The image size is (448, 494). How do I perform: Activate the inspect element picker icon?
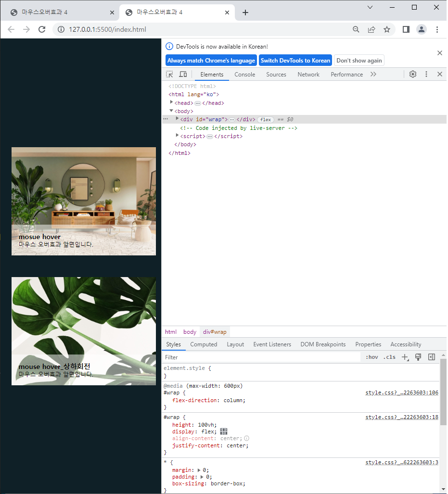tap(169, 75)
